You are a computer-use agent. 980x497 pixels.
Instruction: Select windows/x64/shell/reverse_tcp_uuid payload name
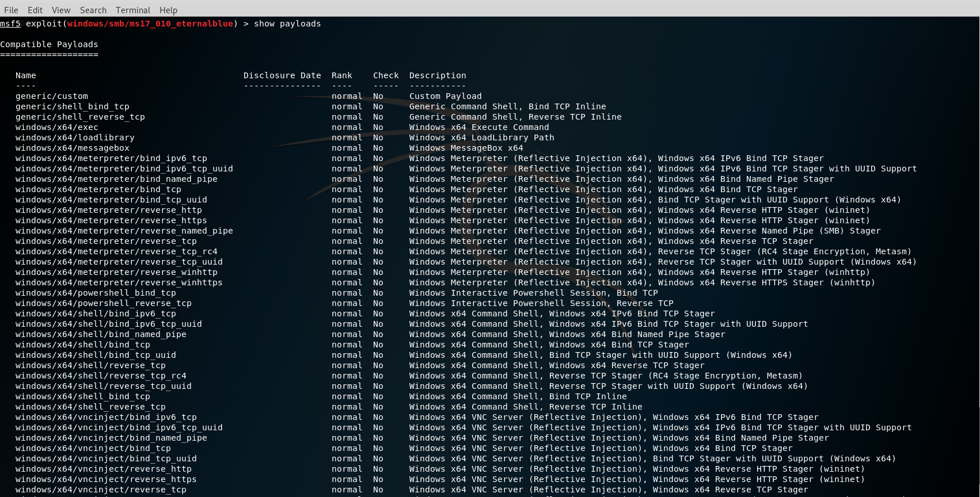(104, 386)
